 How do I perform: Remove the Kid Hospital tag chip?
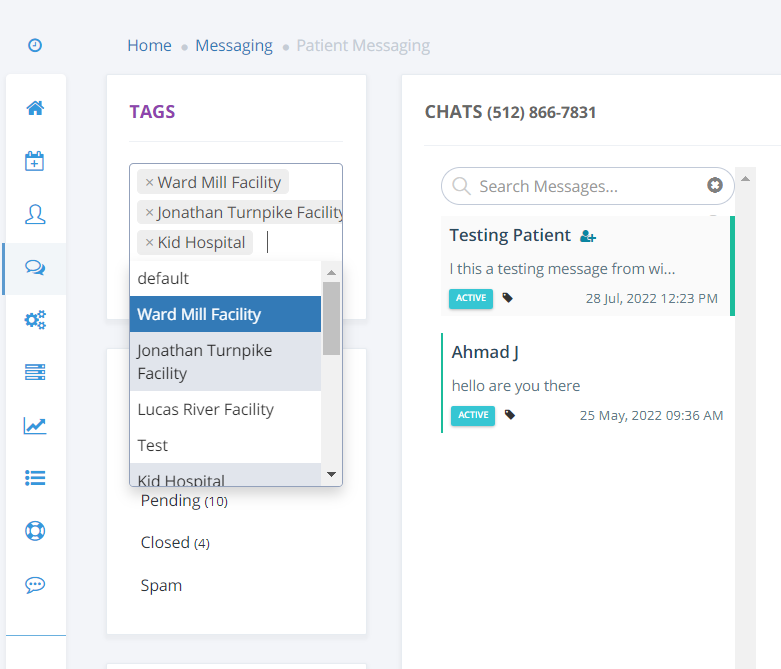point(149,243)
